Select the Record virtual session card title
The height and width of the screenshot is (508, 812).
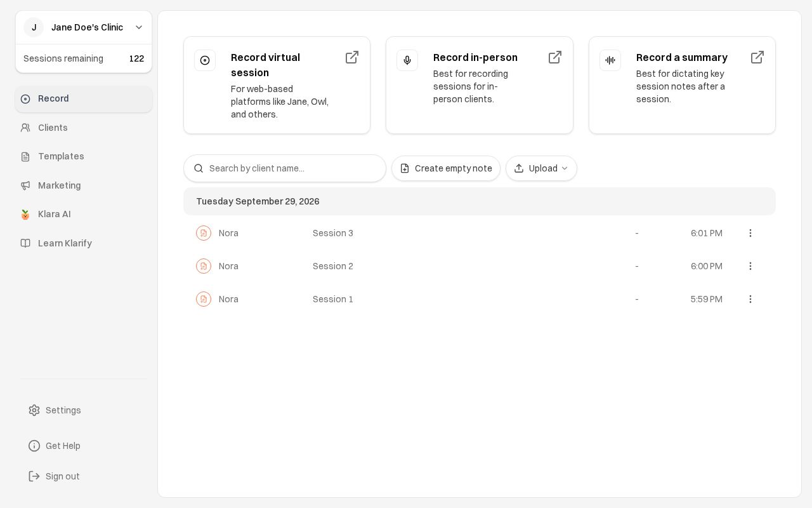click(x=265, y=65)
